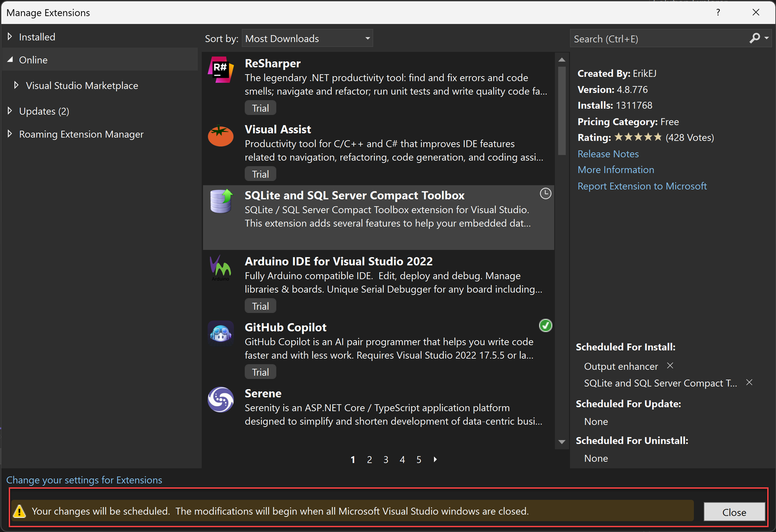Expand the Installed section
Screen dimensions: 776x532
click(37, 37)
